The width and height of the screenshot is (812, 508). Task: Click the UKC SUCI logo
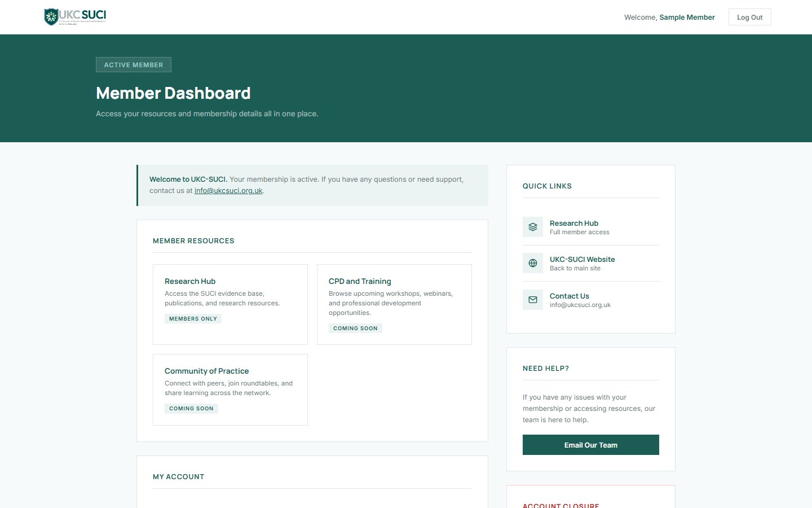point(75,17)
